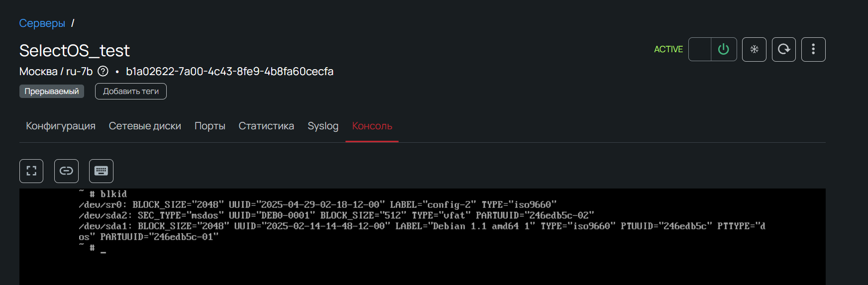Open console in fullscreen mode
The width and height of the screenshot is (868, 285).
(31, 171)
